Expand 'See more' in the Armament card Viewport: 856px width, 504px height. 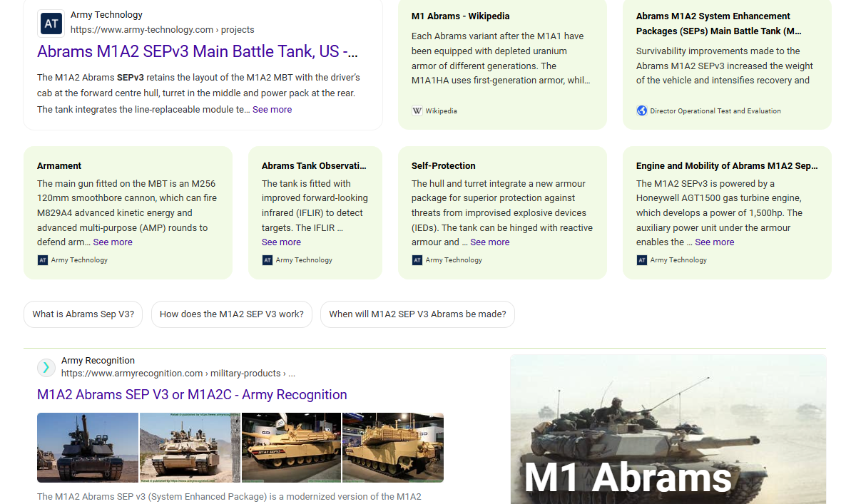[x=113, y=242]
